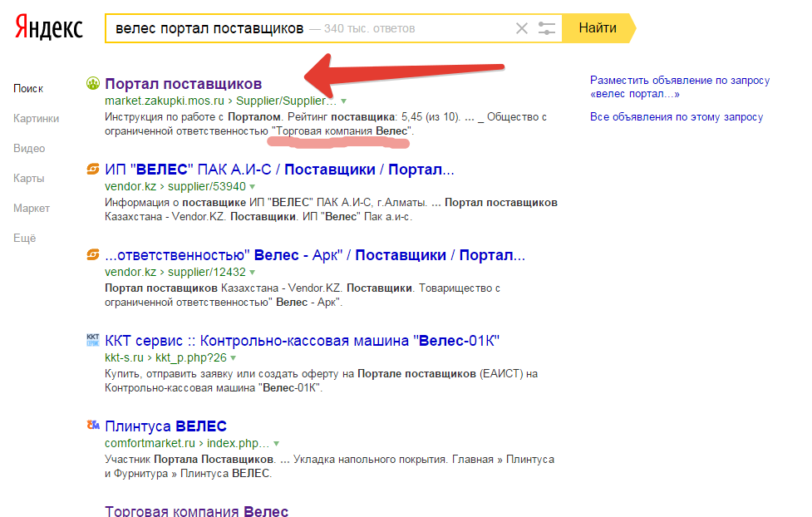Open the Портал поставщиков result title
Image resolution: width=812 pixels, height=517 pixels.
coord(184,84)
